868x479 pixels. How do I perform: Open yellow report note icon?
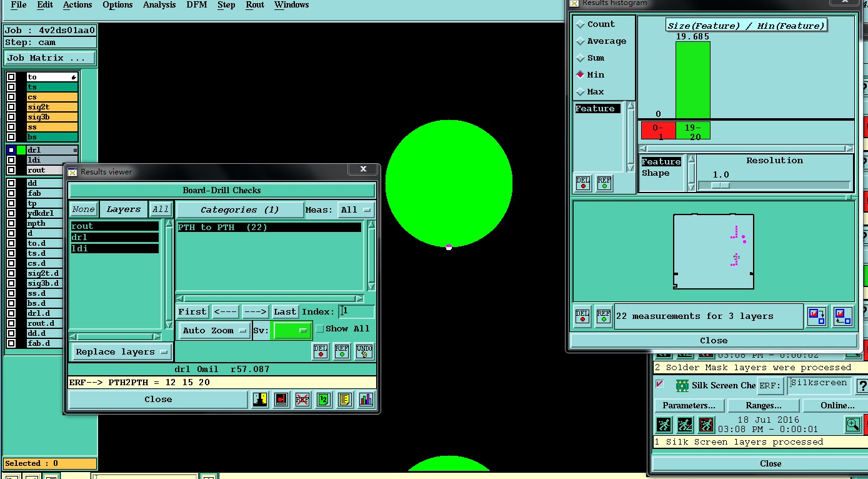click(345, 400)
